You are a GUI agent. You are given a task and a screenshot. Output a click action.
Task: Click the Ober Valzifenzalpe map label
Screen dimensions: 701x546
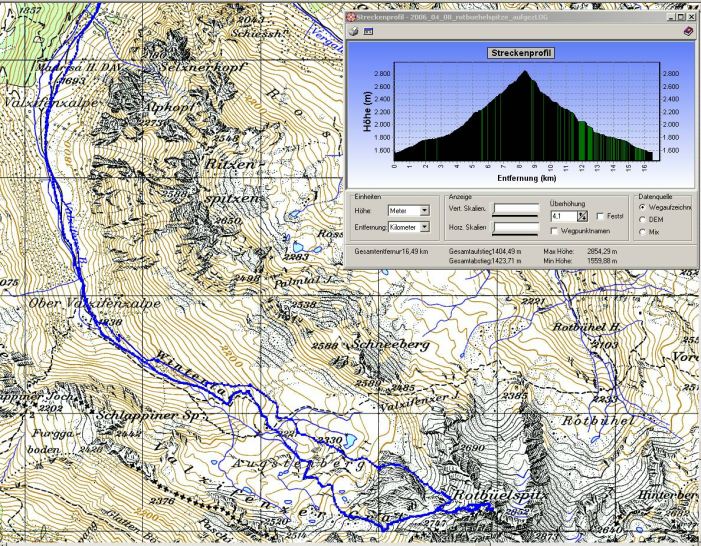pyautogui.click(x=94, y=303)
